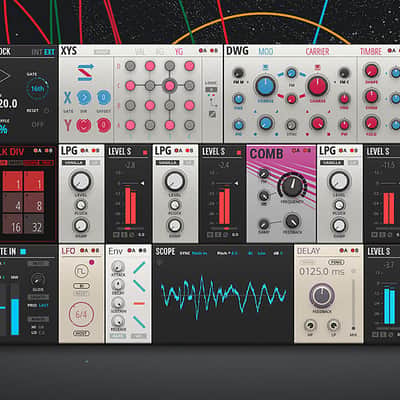Click the XYS blue X offset knob
400x400 pixels.
coord(104,98)
